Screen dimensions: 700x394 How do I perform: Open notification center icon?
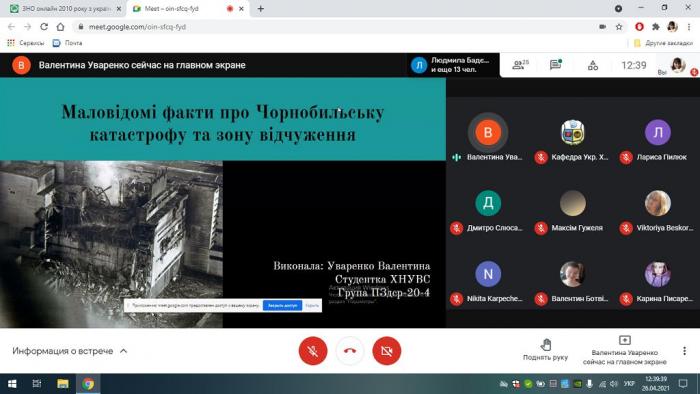click(x=683, y=384)
